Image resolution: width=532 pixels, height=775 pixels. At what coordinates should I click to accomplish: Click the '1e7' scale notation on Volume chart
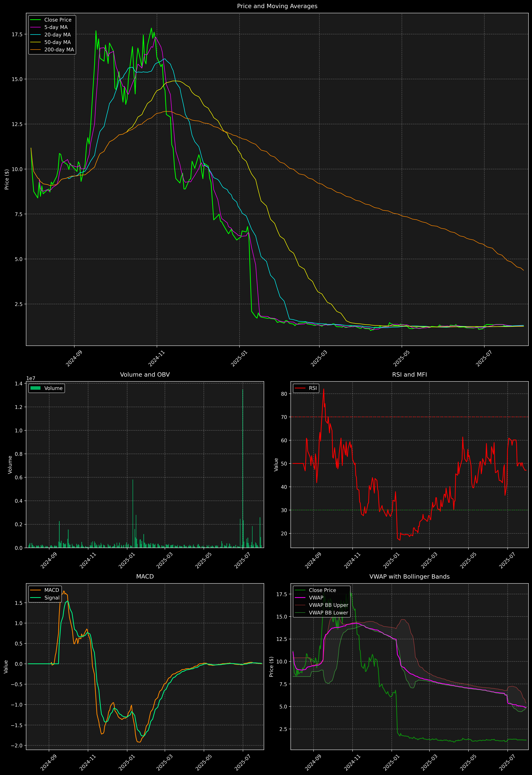(31, 379)
